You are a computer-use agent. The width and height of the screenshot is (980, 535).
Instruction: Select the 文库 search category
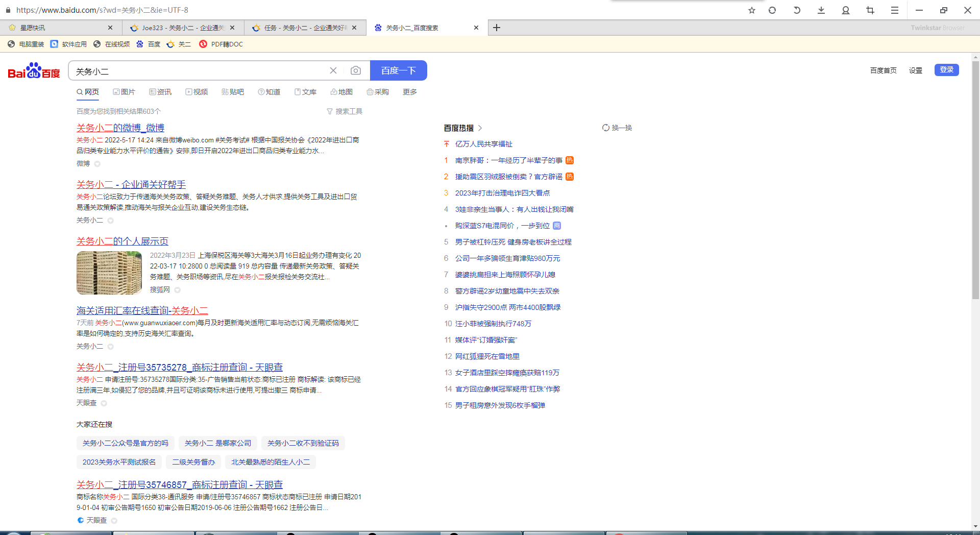305,92
